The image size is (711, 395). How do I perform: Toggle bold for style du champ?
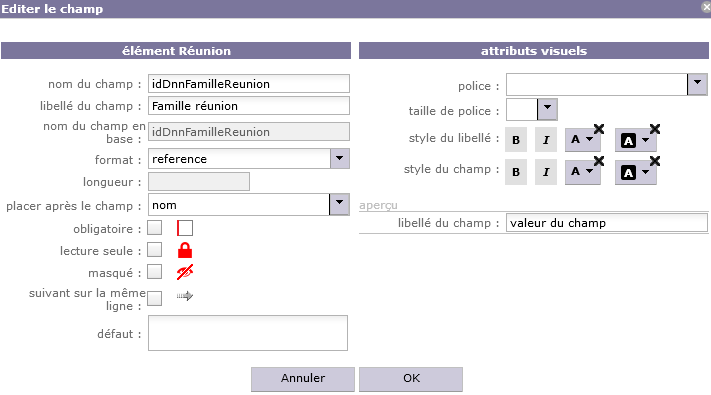pos(516,172)
